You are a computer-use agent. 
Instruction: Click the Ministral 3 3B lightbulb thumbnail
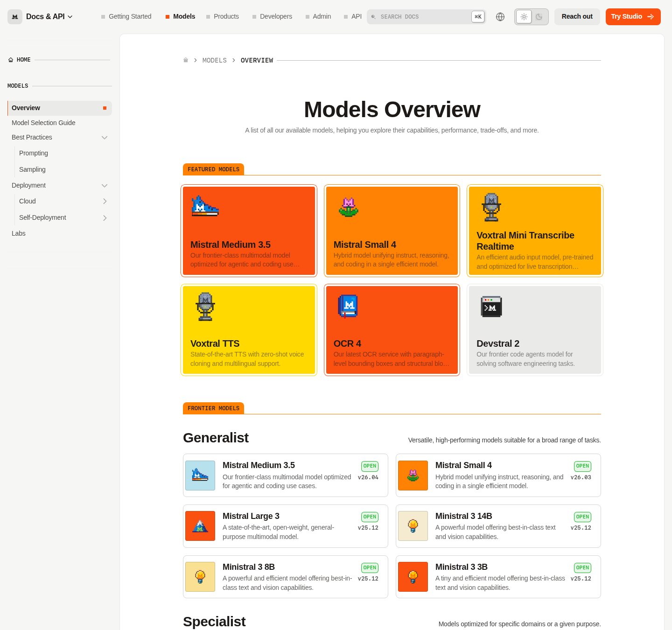pyautogui.click(x=413, y=577)
